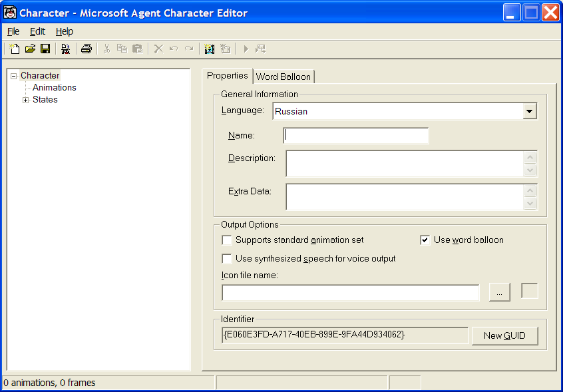Click the Open file folder icon

(30, 49)
